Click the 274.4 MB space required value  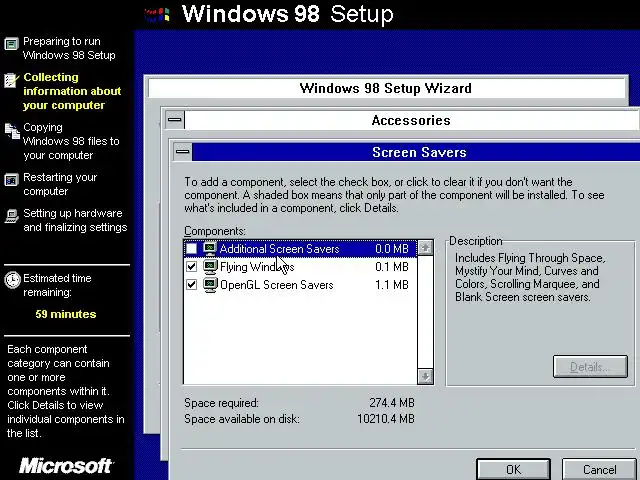click(x=392, y=403)
